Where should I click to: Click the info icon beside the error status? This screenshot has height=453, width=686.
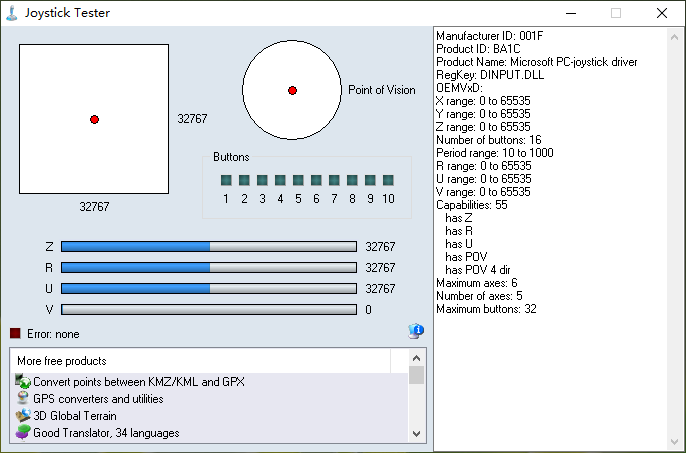(x=416, y=332)
